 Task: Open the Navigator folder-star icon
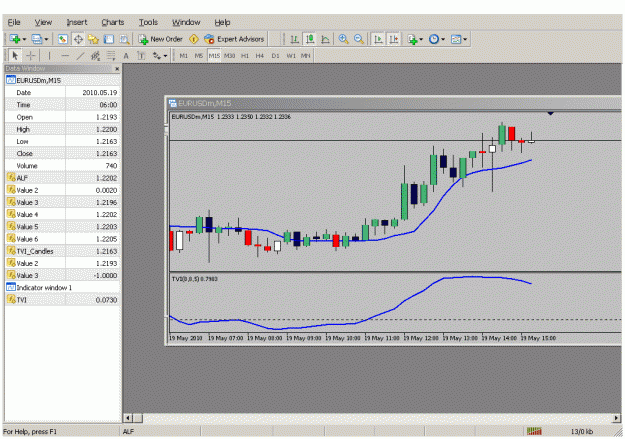[93, 39]
